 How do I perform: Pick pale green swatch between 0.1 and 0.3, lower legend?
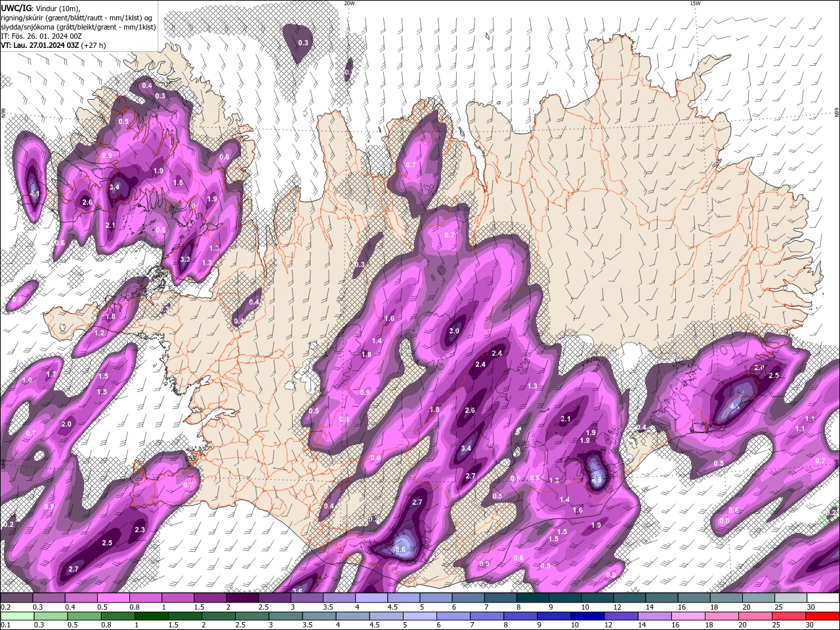(x=16, y=616)
